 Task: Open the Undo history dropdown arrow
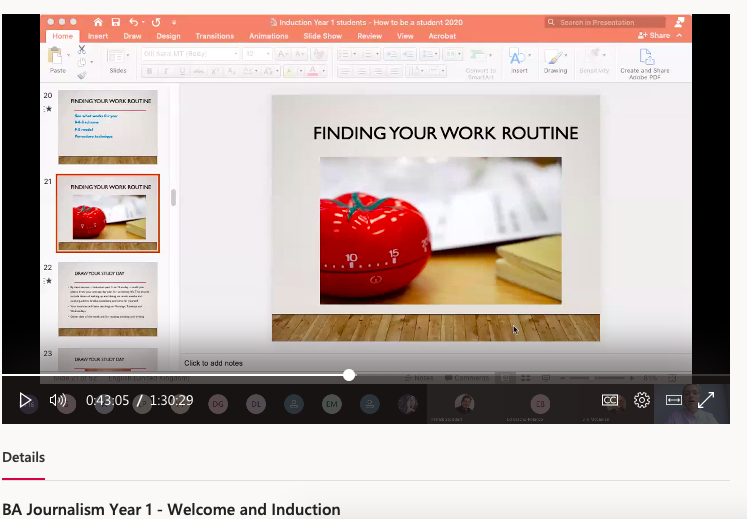(143, 22)
